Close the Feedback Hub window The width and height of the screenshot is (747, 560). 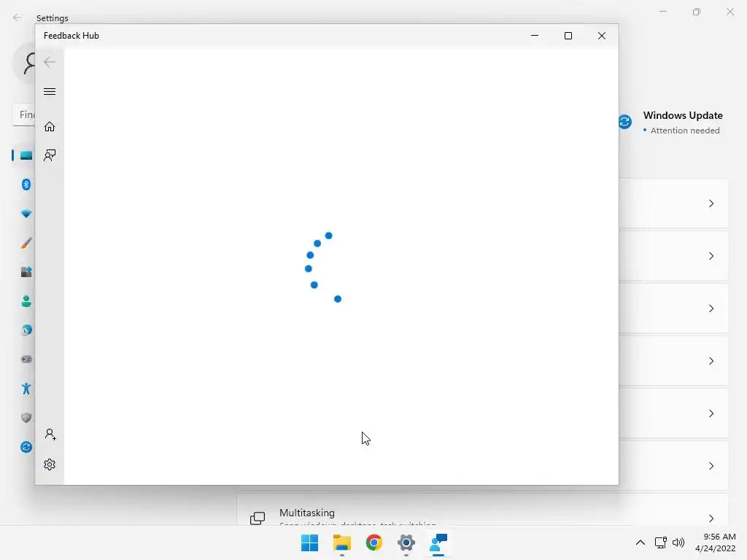(602, 36)
